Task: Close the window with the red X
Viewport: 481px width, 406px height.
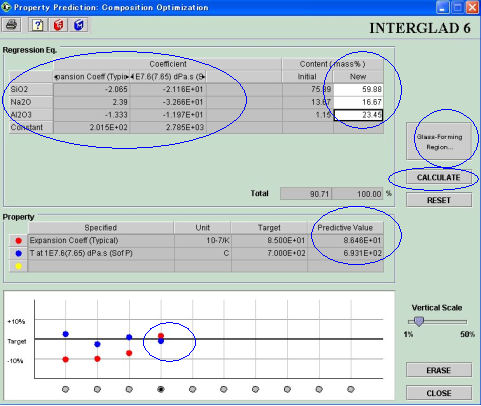Action: pos(472,7)
